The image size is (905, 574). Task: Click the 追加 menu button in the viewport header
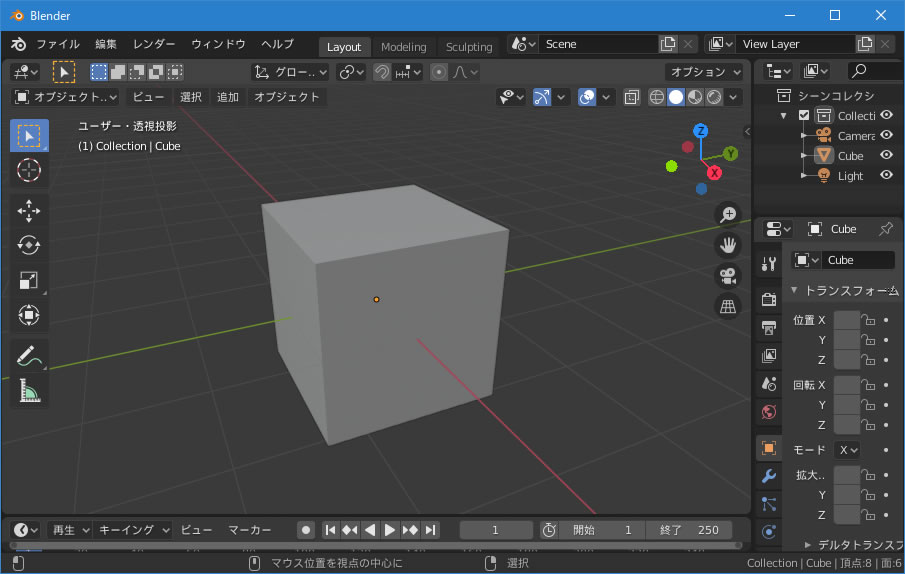228,97
